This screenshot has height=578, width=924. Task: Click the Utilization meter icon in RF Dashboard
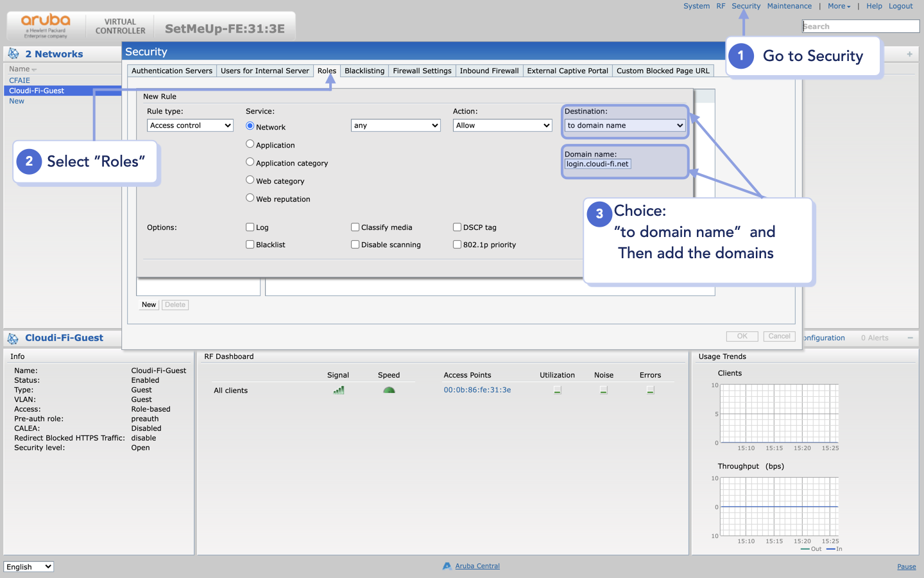557,389
